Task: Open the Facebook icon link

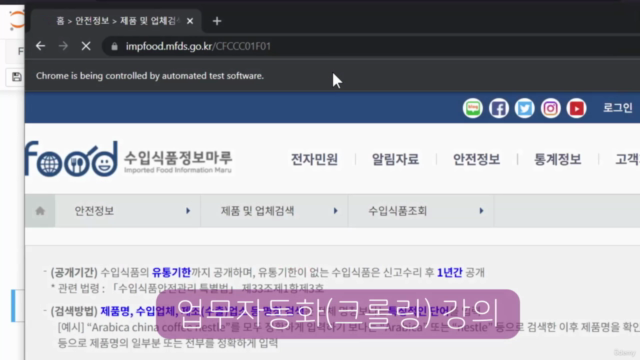Action: [499, 108]
